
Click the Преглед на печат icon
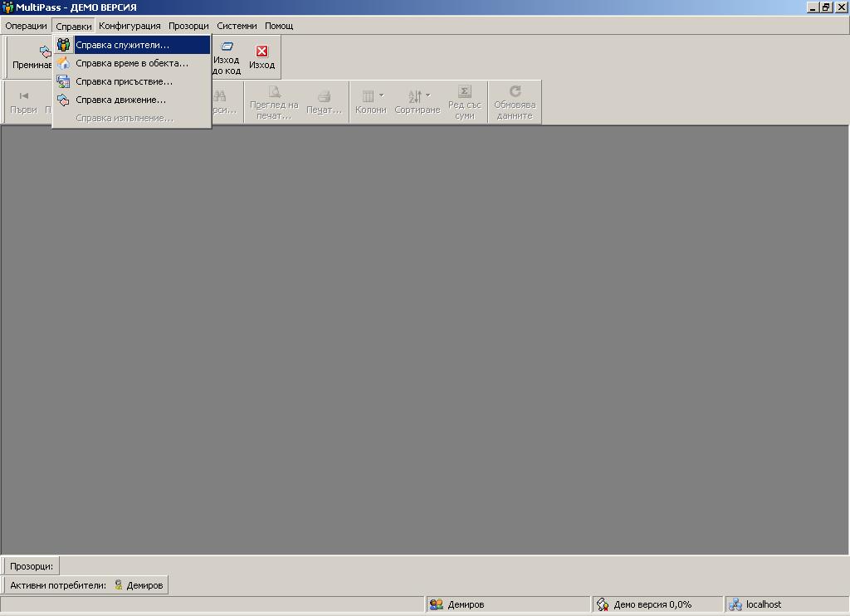tap(274, 91)
